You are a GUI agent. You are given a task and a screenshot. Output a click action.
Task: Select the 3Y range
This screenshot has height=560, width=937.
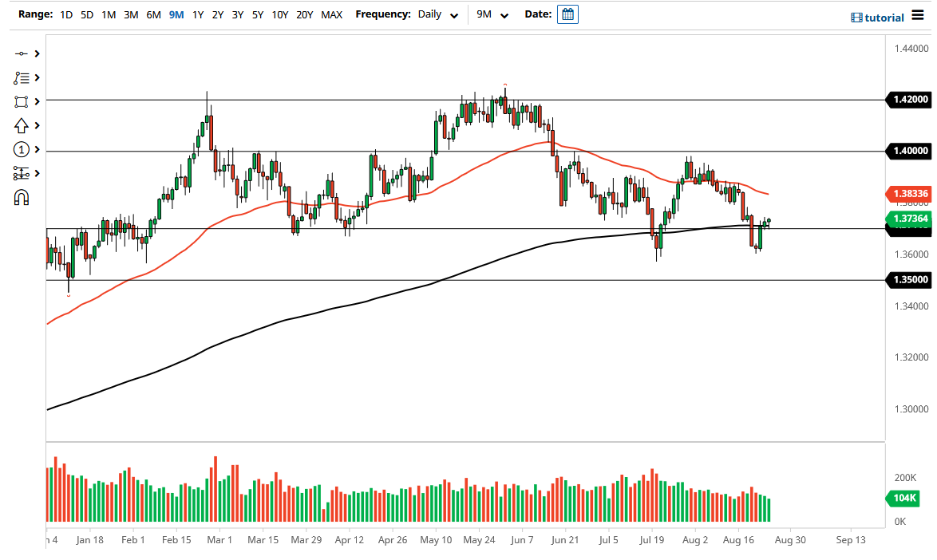[x=238, y=14]
